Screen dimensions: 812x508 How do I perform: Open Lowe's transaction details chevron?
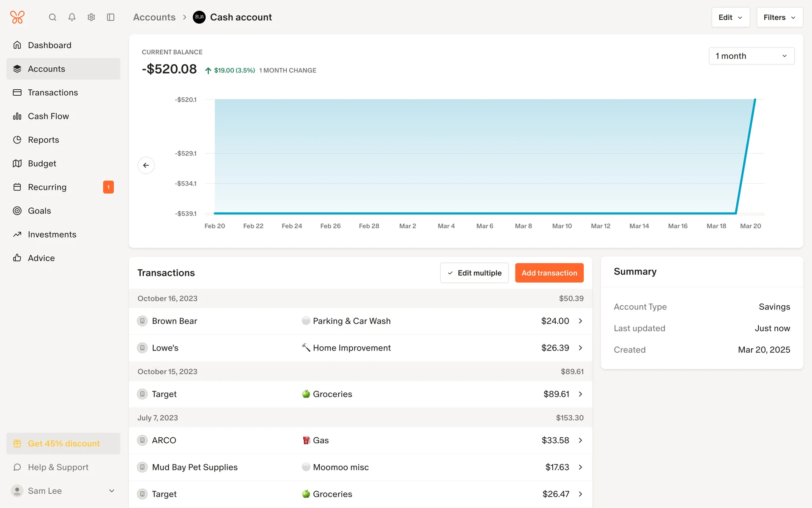pyautogui.click(x=581, y=348)
